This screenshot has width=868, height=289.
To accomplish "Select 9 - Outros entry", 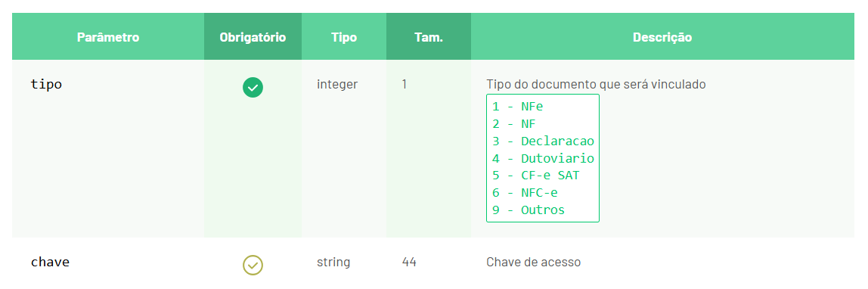I will click(x=528, y=210).
